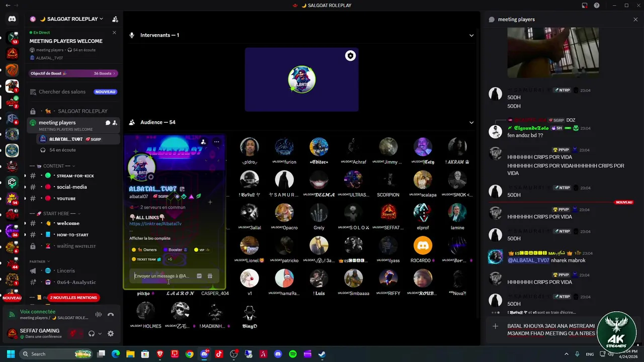
Task: Click audience member elprof avatar
Action: click(423, 212)
